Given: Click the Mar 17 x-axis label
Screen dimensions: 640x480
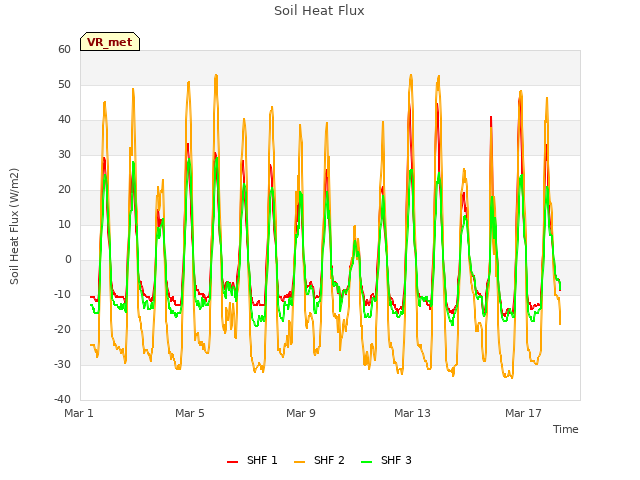Looking at the screenshot, I should tap(523, 413).
